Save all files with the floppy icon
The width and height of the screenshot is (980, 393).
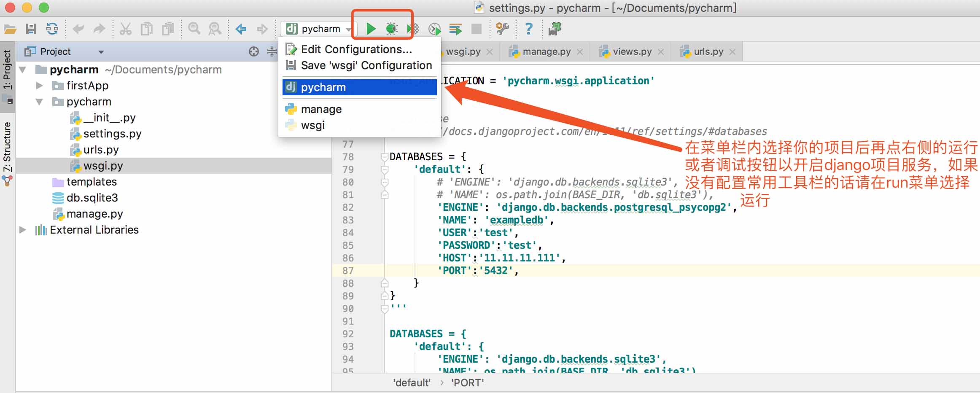pyautogui.click(x=31, y=29)
